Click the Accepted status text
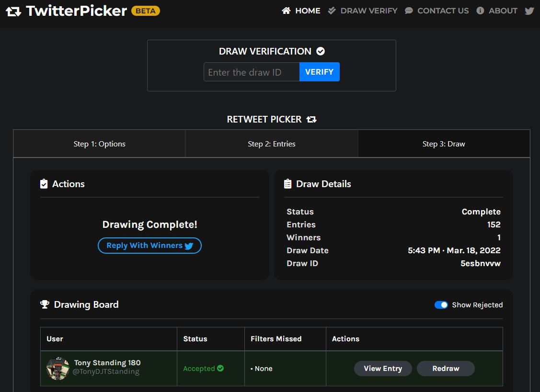 coord(199,369)
